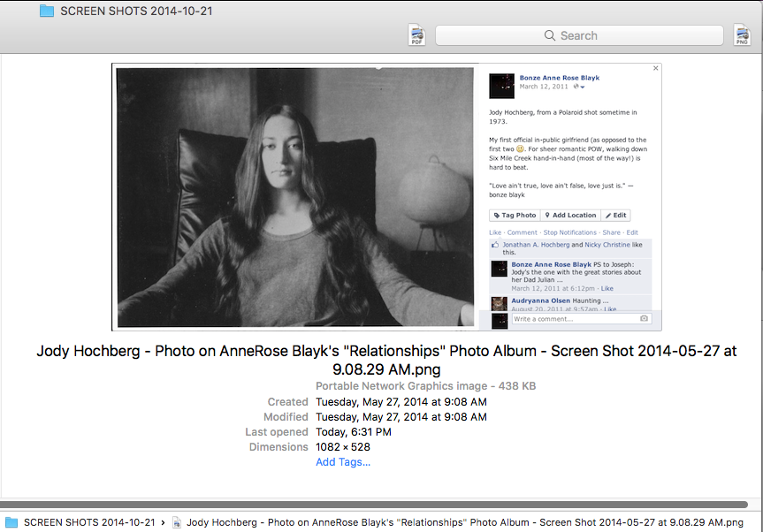Screen dimensions: 763x532
Task: Click the file name in the path bar
Action: pos(465,522)
